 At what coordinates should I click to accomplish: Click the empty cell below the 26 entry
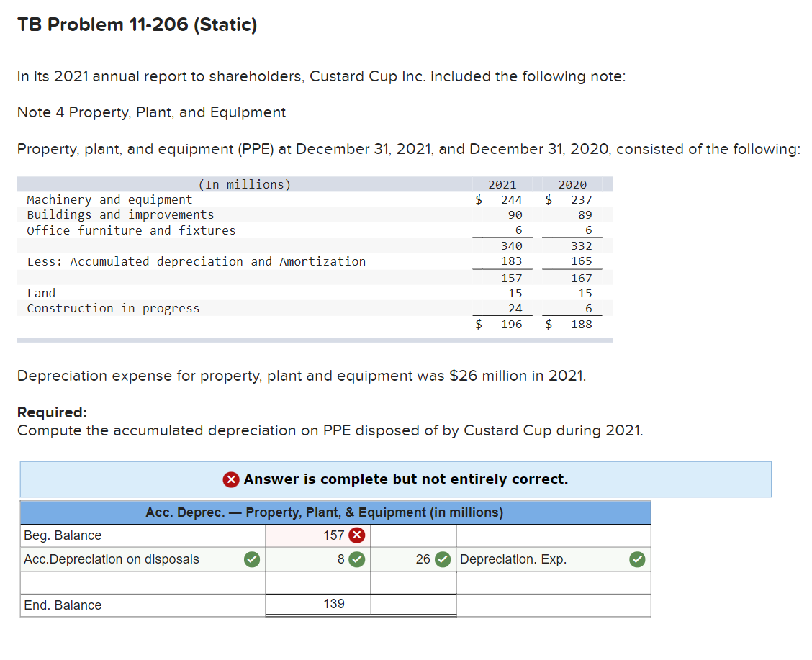click(x=413, y=582)
